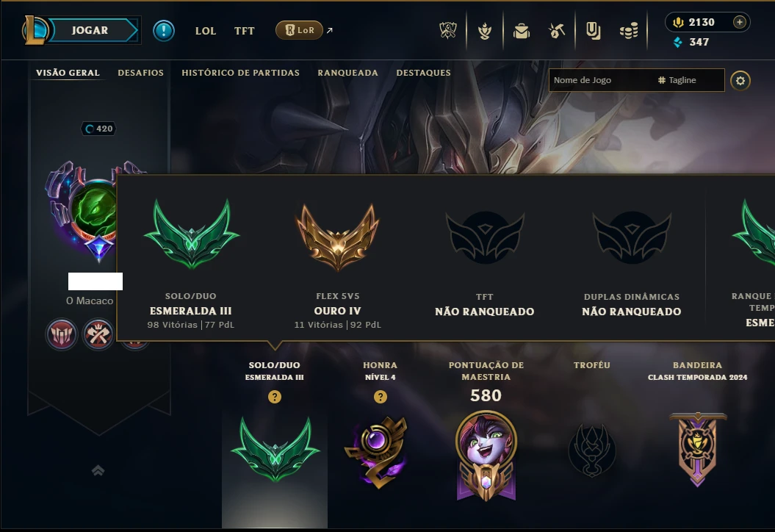Add Riot Points with the plus button
775x532 pixels.
coord(740,22)
